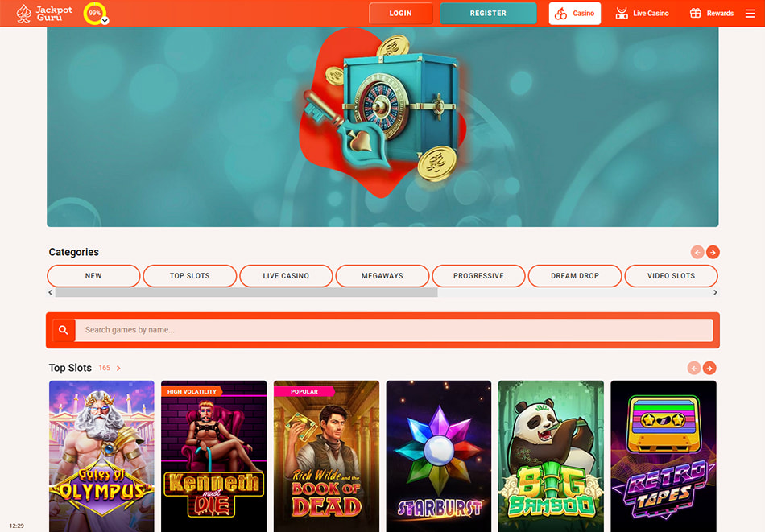Select the DREAM DROP category

pos(575,276)
